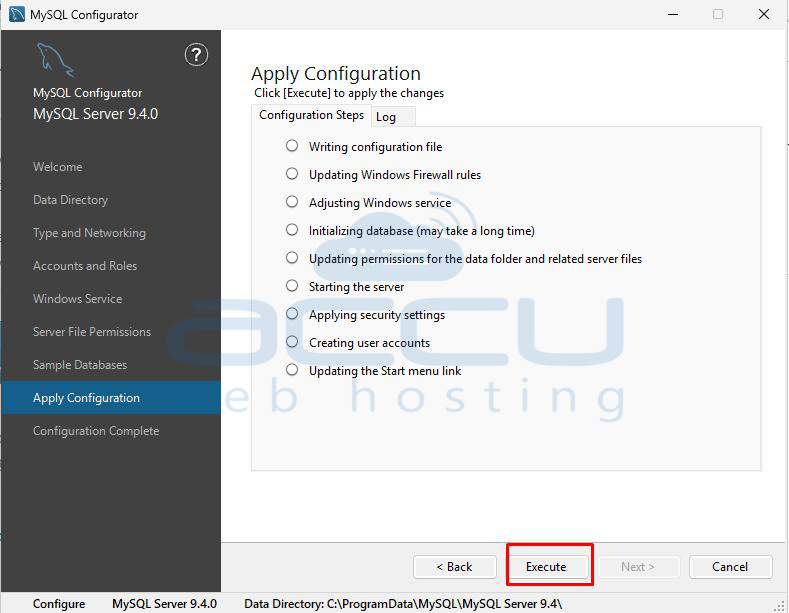The image size is (789, 613).
Task: Minimize the MySQL Configurator window
Action: pyautogui.click(x=671, y=14)
